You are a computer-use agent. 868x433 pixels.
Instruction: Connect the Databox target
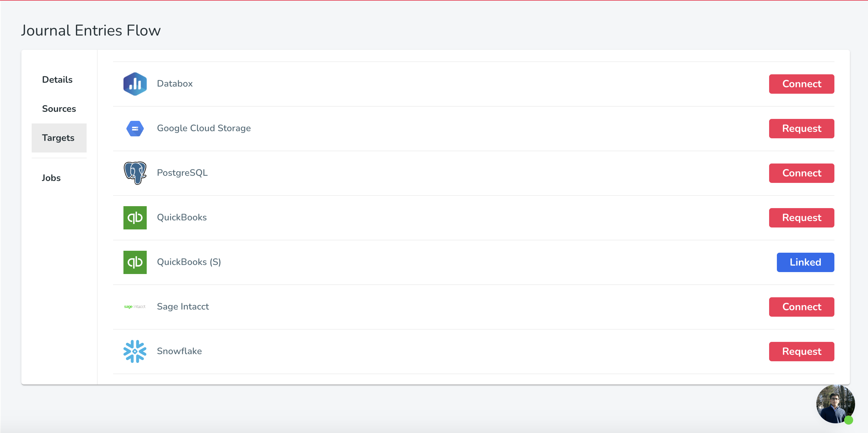click(801, 84)
